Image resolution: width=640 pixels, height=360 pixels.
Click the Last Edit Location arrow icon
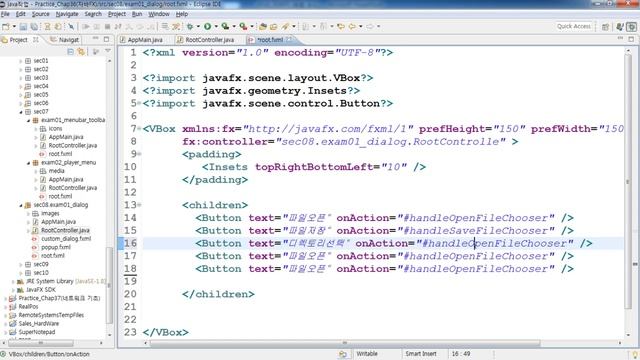coord(341,27)
